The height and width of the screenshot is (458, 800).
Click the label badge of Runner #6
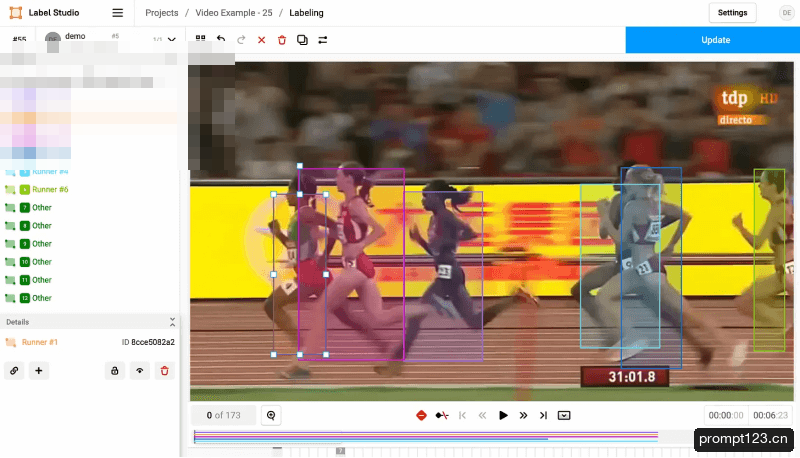tap(24, 190)
